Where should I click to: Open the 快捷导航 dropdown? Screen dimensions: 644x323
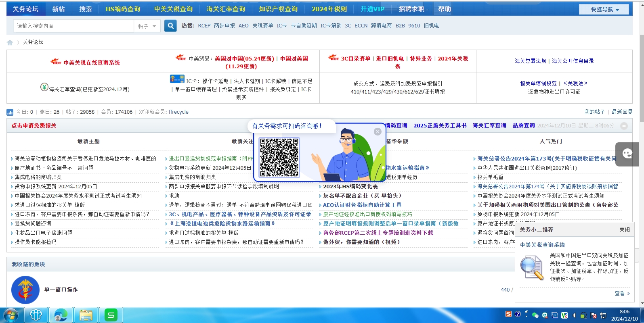[604, 9]
